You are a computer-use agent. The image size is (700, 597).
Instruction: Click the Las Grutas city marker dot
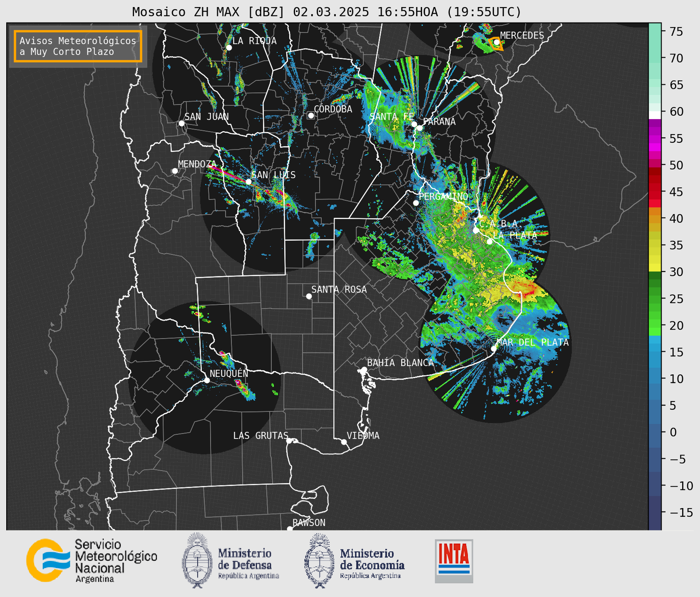click(x=289, y=441)
